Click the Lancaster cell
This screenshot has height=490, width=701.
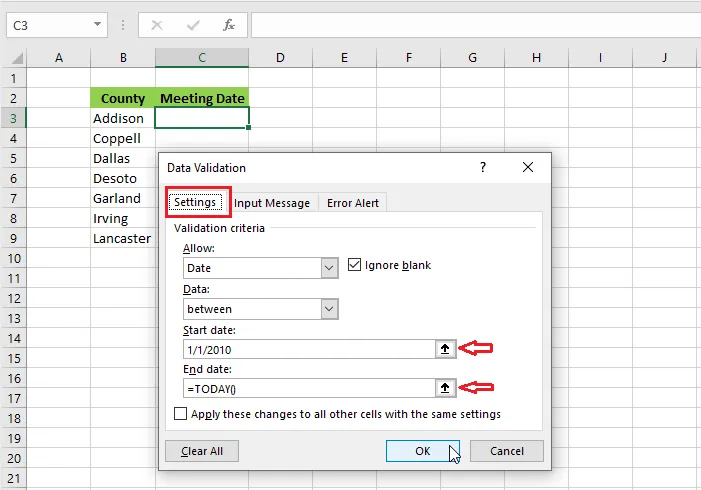click(x=123, y=238)
